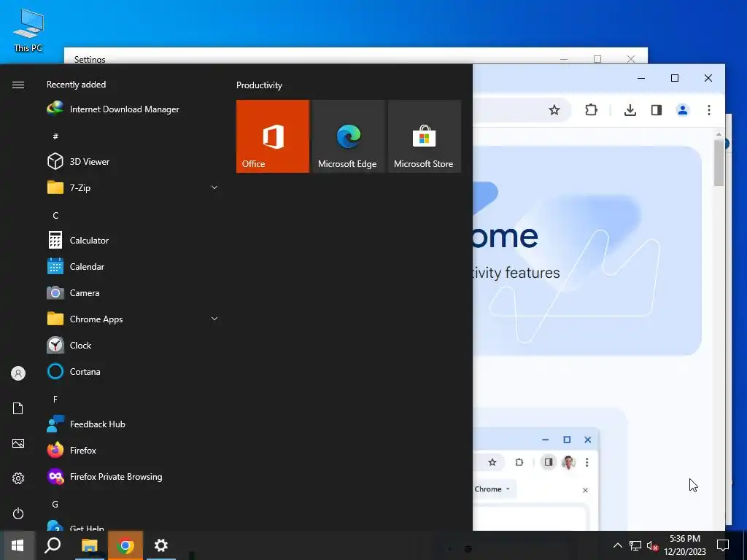Launch Firefox from the Start menu
This screenshot has height=560, width=747.
pos(133,450)
